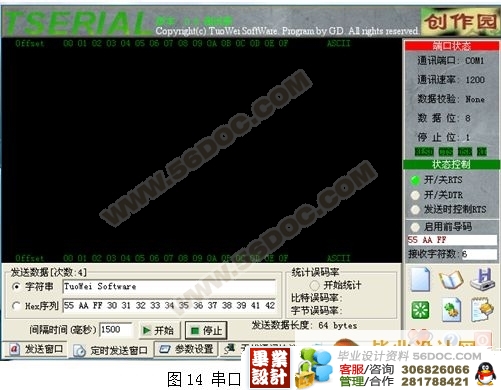Click the document with gears icon
This screenshot has width=501, height=390.
[452, 310]
